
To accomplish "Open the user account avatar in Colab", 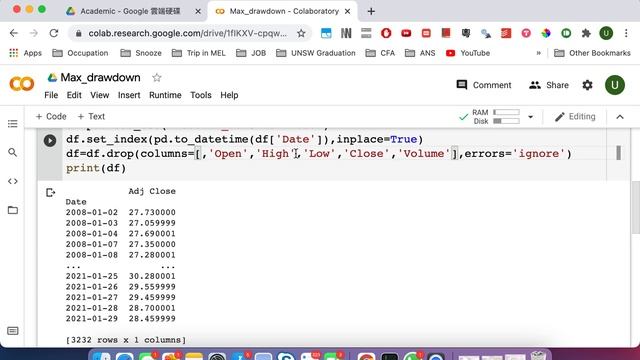I will point(614,85).
